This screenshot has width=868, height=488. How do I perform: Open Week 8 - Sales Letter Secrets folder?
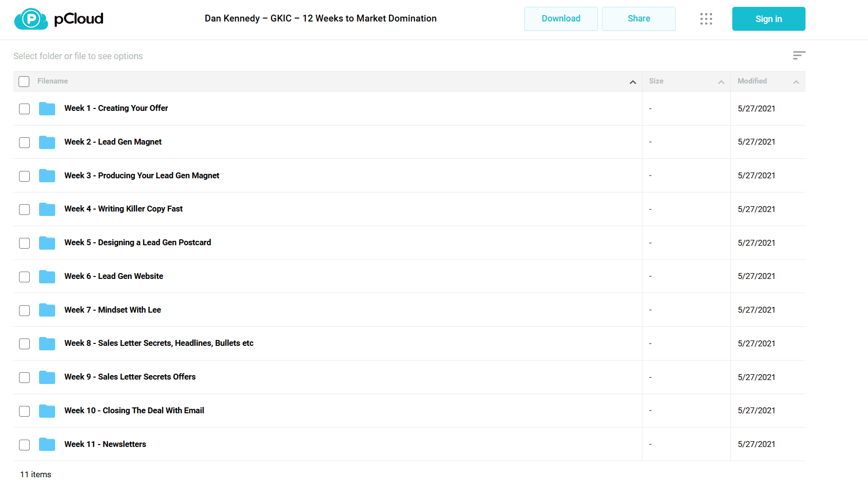point(159,343)
